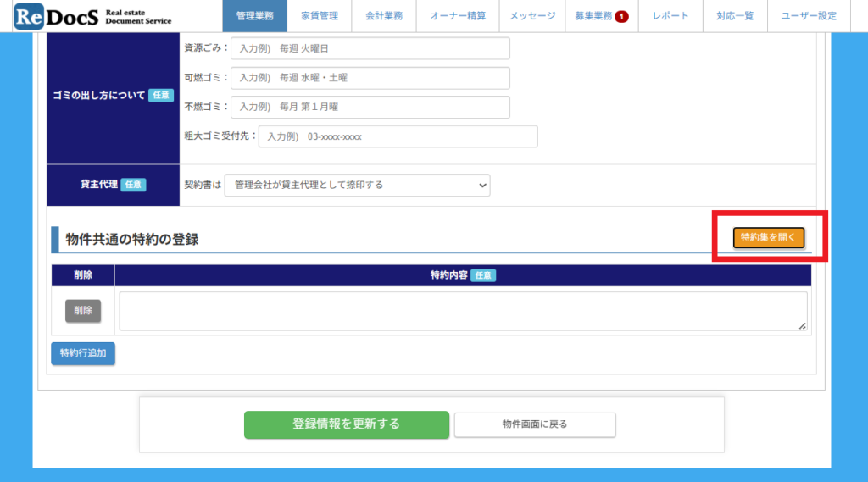
Task: Open the メッセージ tab
Action: [x=532, y=16]
